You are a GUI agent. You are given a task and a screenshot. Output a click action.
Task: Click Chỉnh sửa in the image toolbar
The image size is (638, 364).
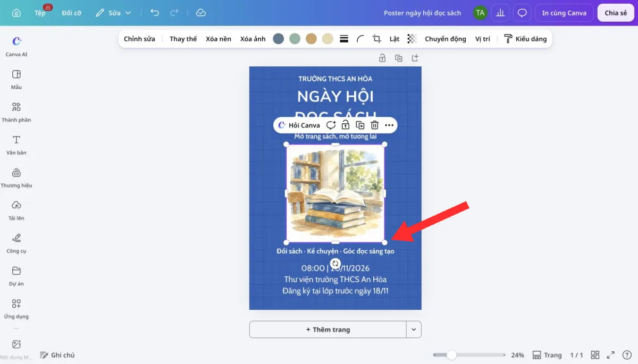[x=139, y=39]
